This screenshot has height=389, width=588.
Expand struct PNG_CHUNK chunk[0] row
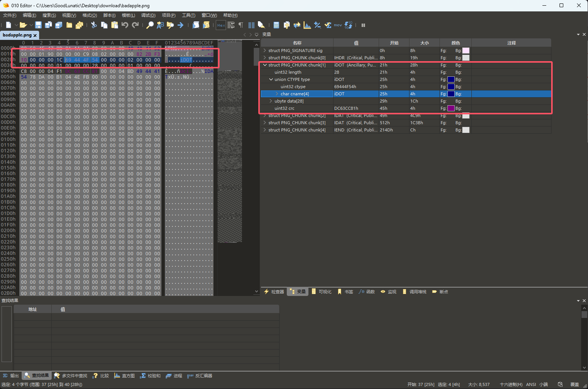[x=265, y=58]
